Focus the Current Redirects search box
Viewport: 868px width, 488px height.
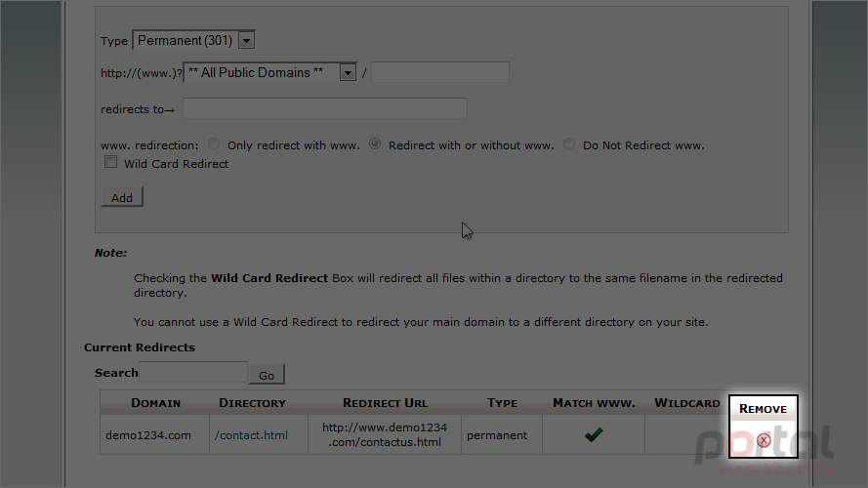(193, 372)
